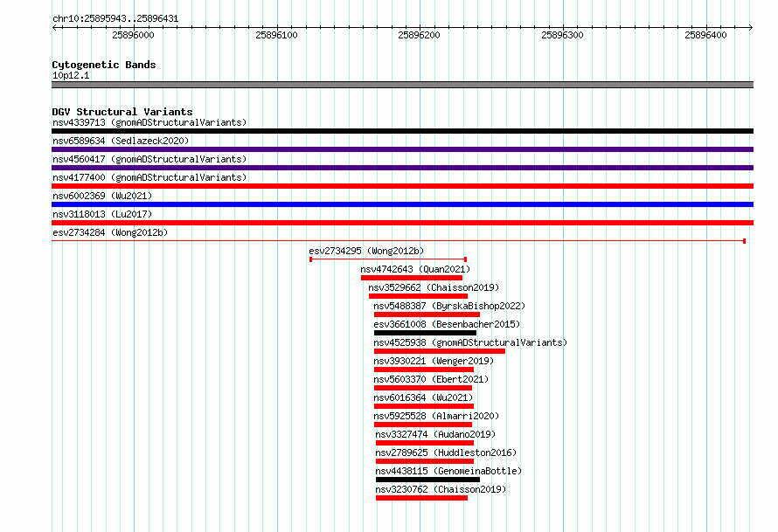Click the red bar under nsv5925528
The image size is (778, 532).
coord(423,425)
